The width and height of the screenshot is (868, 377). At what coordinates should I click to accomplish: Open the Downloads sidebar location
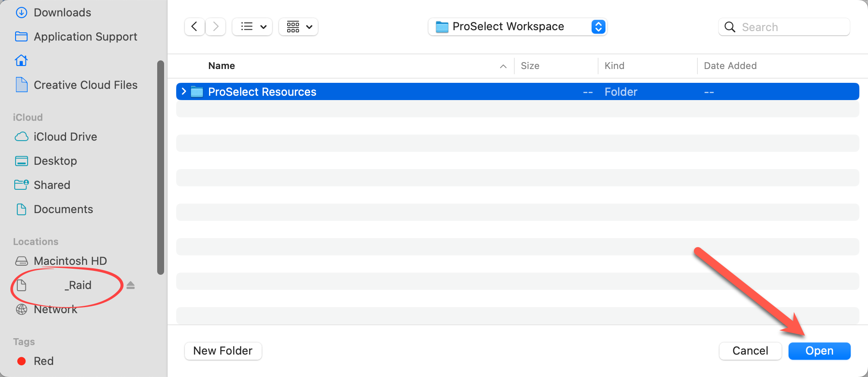pyautogui.click(x=62, y=13)
